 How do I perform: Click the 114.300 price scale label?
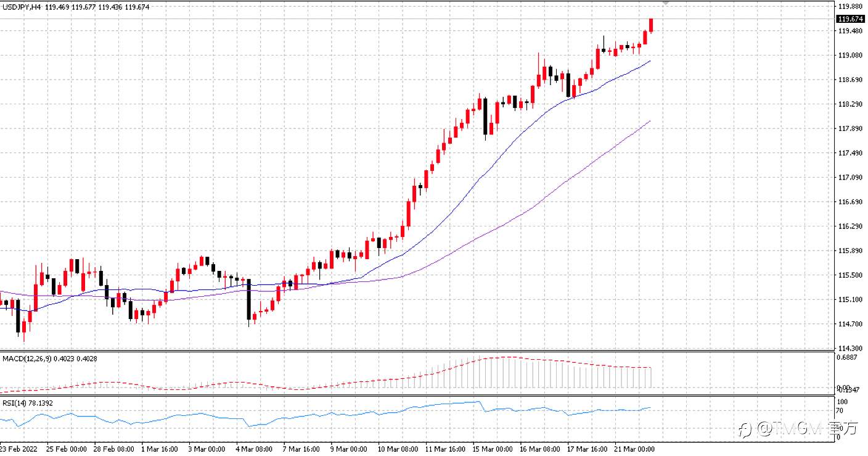(849, 348)
